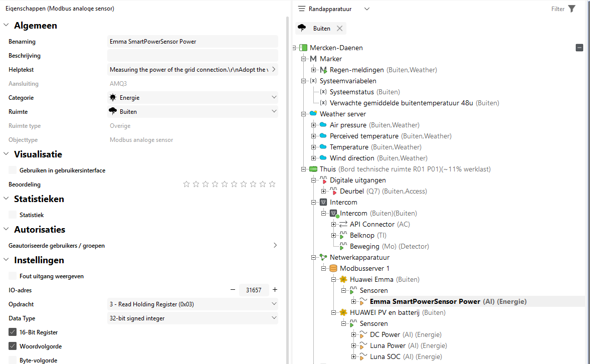Expand the Temperature tree node
Viewport: 590px width, 364px height.
pyautogui.click(x=313, y=147)
